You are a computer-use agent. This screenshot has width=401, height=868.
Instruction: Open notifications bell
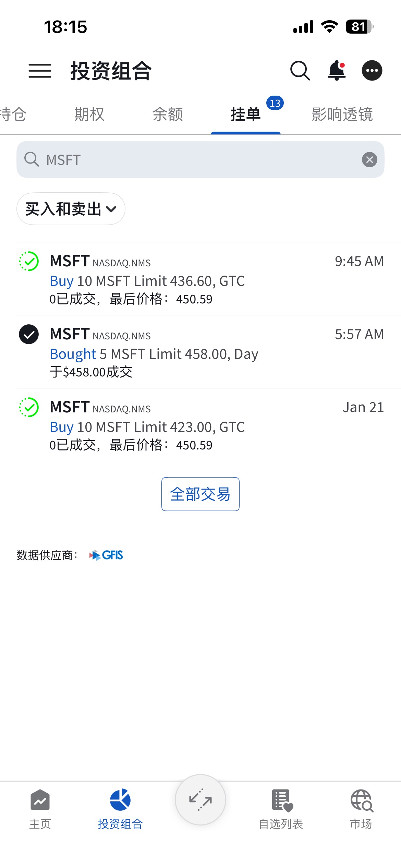tap(337, 71)
